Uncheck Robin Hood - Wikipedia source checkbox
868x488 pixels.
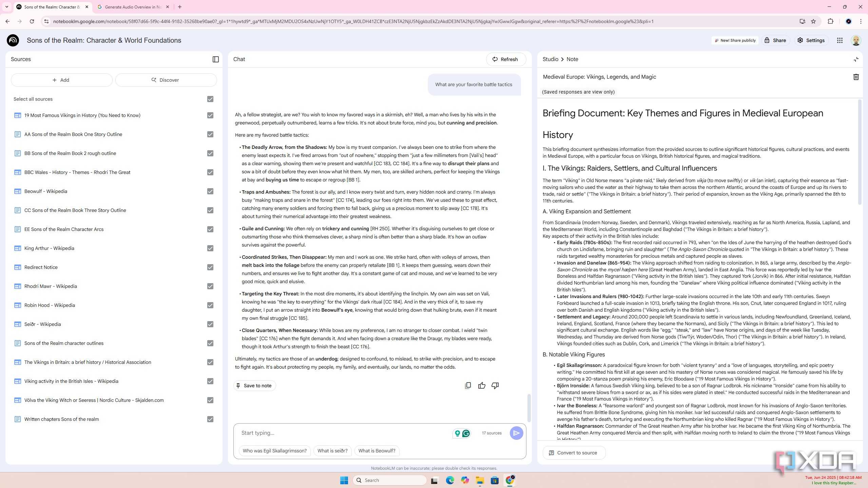pyautogui.click(x=210, y=305)
